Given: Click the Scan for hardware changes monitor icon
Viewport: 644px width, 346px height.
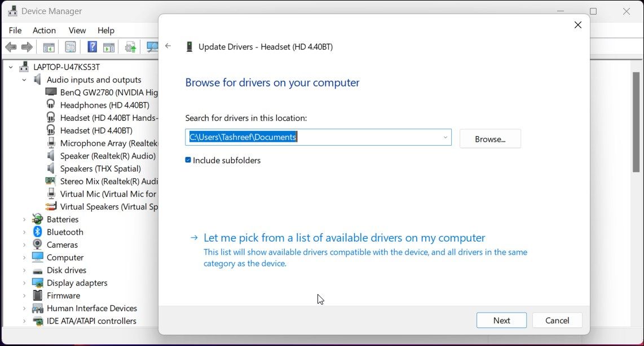Looking at the screenshot, I should point(152,47).
